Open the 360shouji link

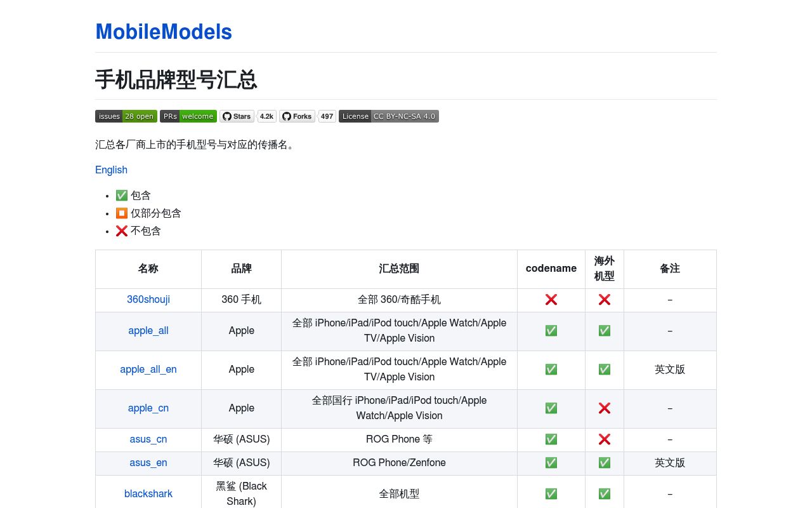click(x=148, y=299)
